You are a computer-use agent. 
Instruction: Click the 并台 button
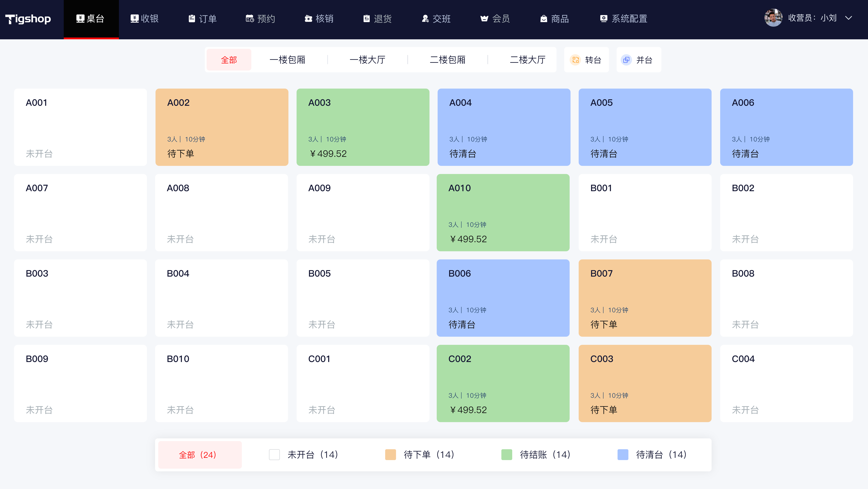pos(639,60)
